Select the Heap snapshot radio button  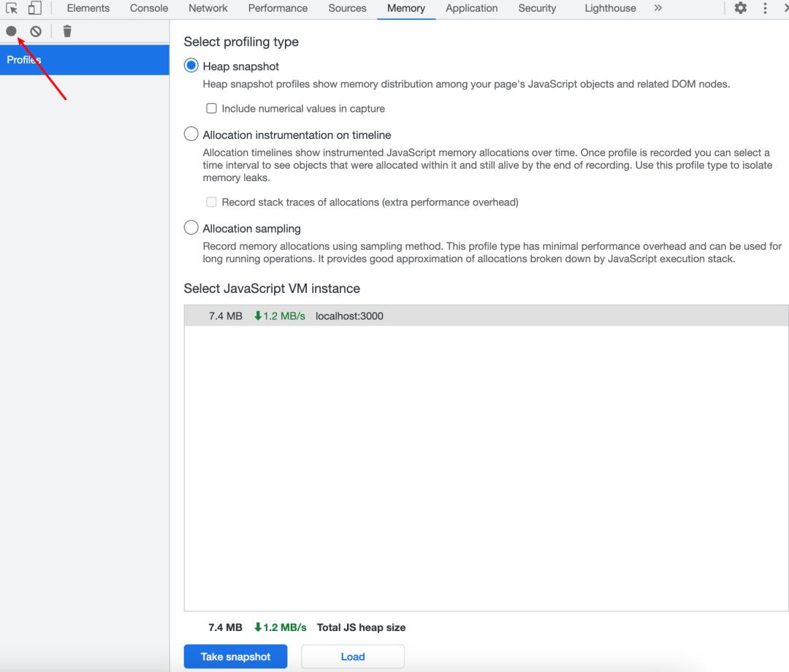(x=191, y=66)
